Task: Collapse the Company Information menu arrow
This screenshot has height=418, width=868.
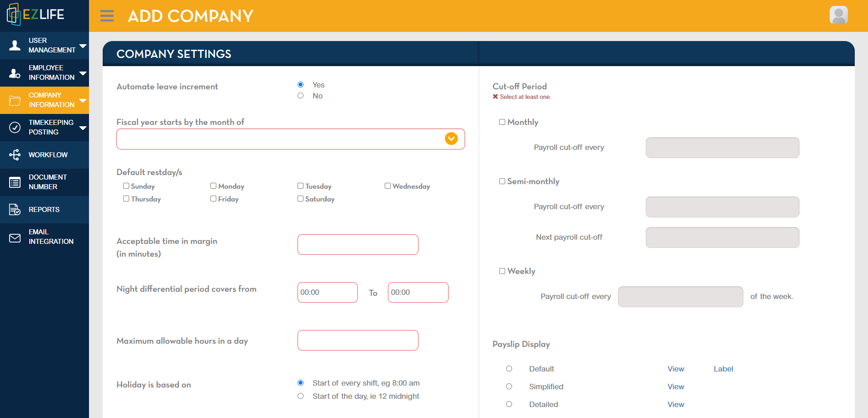Action: coord(83,100)
